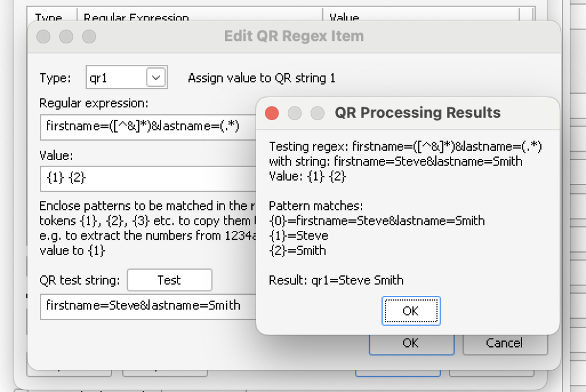Select the Value field containing {1} {2}
The image size is (586, 392).
(146, 178)
